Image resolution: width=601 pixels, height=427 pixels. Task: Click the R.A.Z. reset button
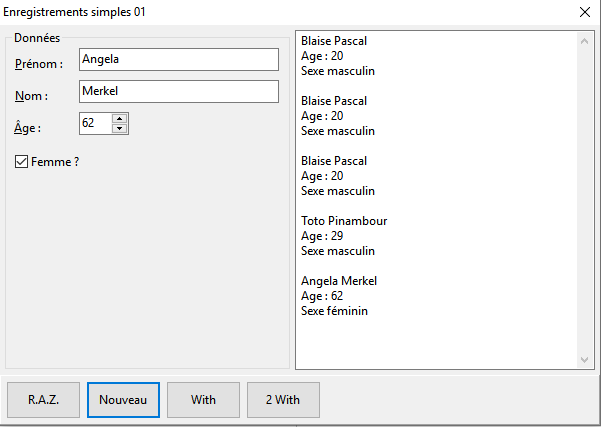pos(44,400)
